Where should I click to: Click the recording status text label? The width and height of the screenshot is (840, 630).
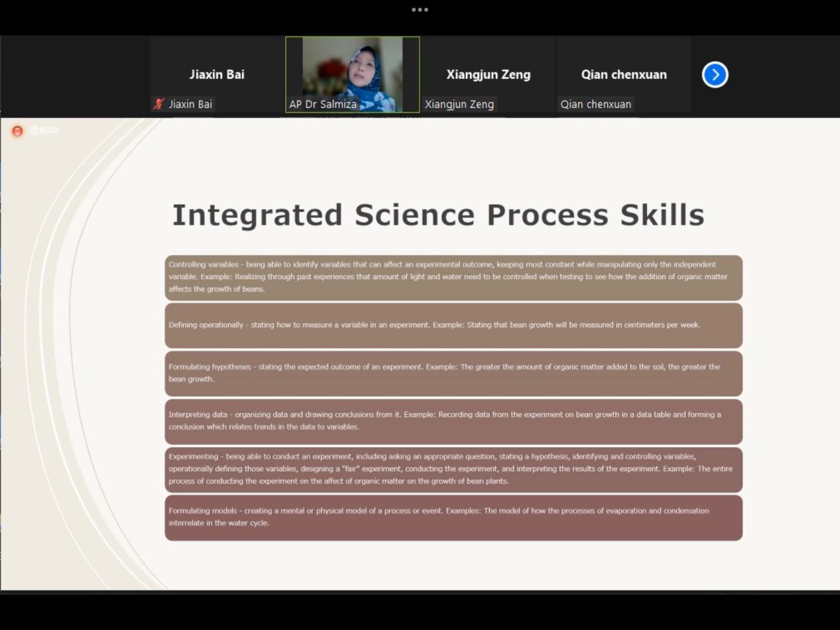pos(44,131)
